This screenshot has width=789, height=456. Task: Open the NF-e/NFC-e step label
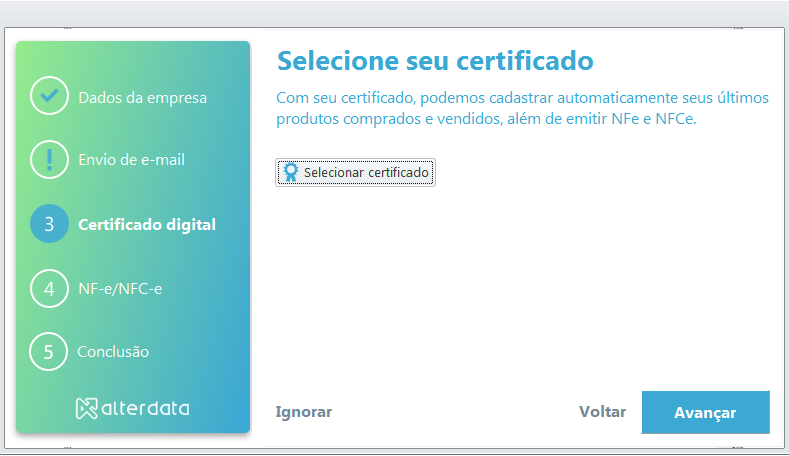coord(120,288)
